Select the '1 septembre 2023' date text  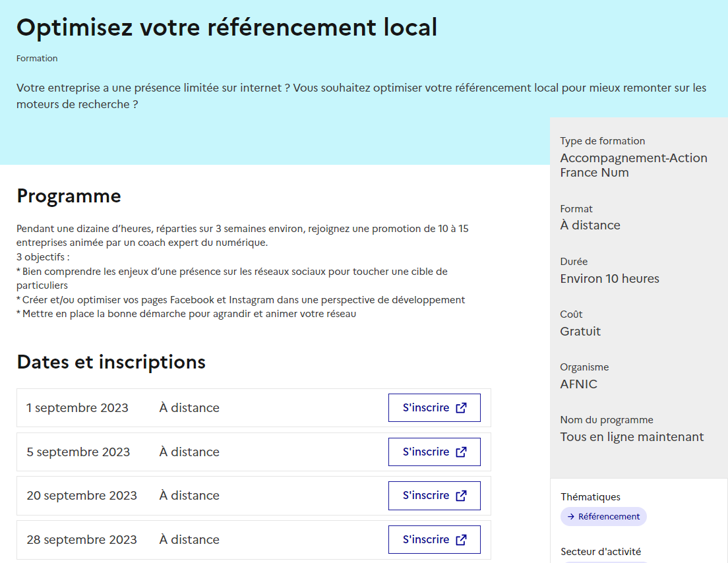pos(77,408)
